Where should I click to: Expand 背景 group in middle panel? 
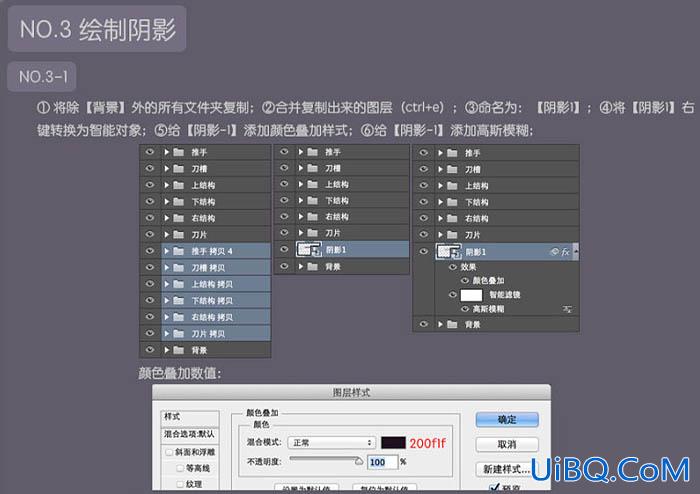pyautogui.click(x=301, y=266)
